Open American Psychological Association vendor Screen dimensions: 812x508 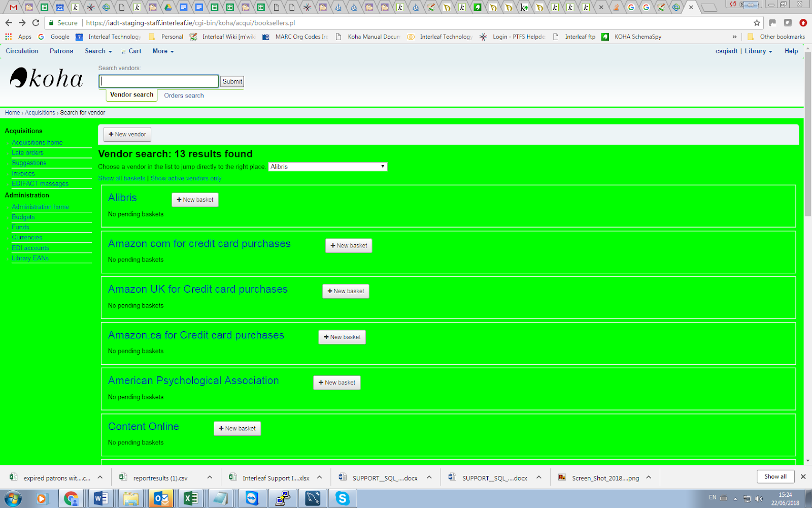click(x=193, y=380)
